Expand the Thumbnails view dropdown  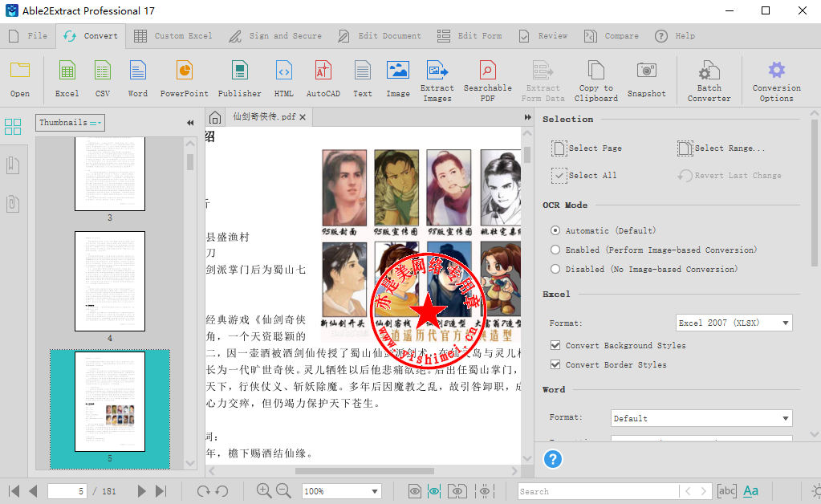click(x=70, y=123)
